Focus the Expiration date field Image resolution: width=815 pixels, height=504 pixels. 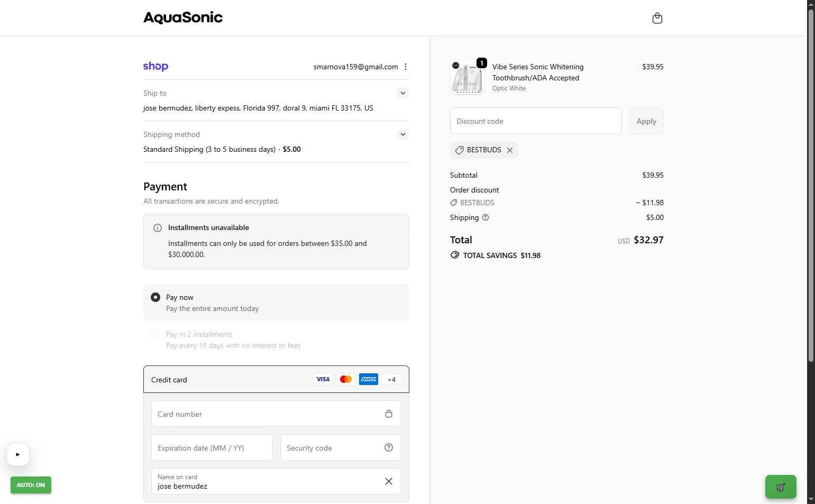pos(212,447)
